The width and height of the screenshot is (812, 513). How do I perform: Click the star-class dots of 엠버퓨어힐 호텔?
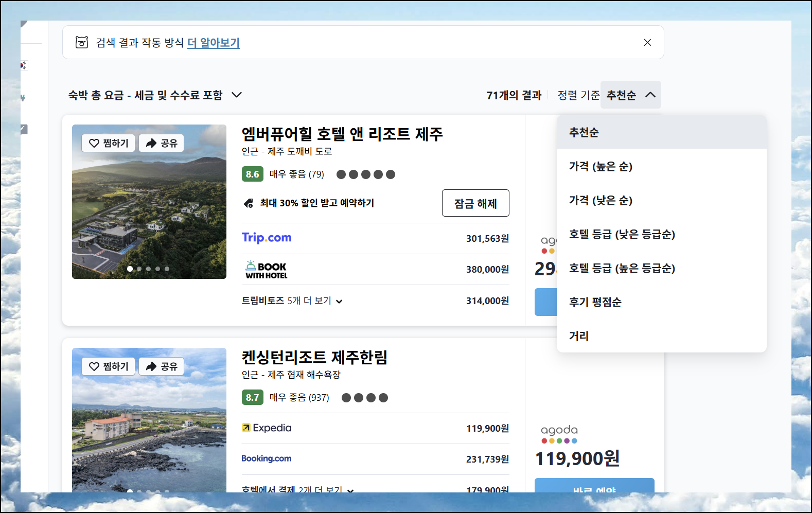(x=366, y=174)
